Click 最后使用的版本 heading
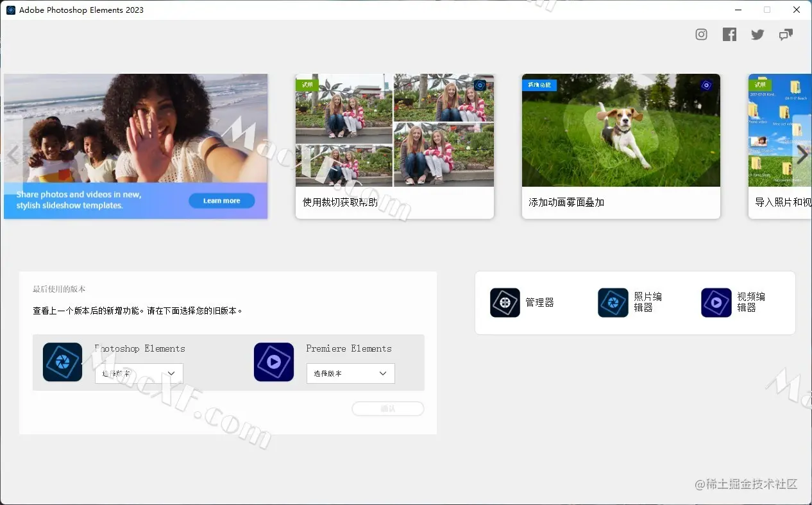The image size is (812, 505). point(59,289)
